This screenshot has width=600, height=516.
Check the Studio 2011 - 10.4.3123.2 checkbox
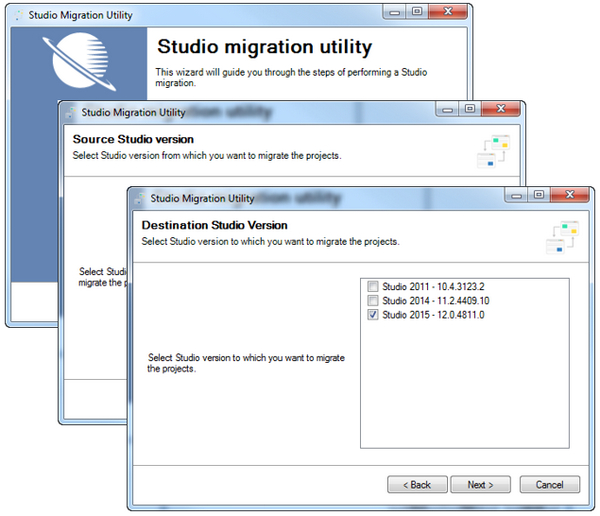point(373,287)
